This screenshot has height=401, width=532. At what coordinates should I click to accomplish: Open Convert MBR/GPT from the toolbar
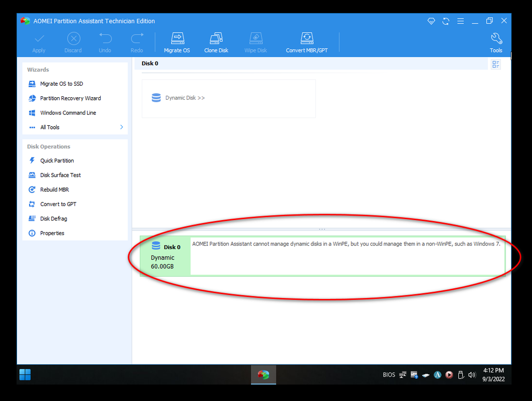click(307, 43)
